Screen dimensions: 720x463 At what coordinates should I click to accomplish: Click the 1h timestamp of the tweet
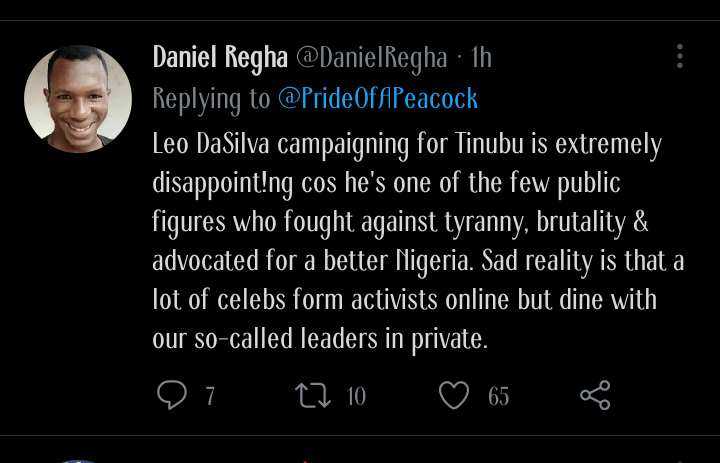(481, 58)
